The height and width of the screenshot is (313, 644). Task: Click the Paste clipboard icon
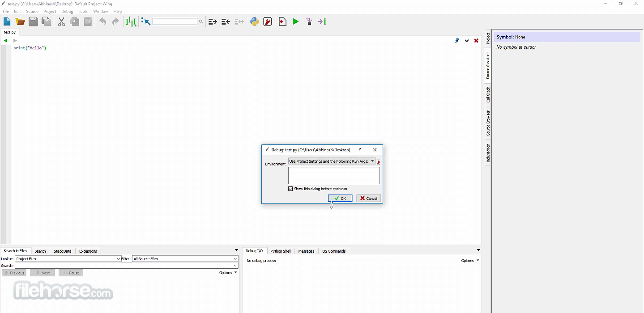pyautogui.click(x=88, y=21)
